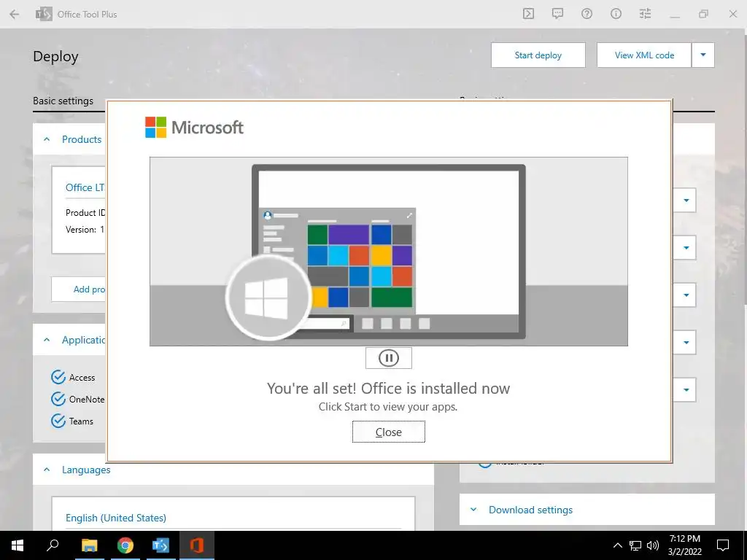Open the third dropdown on right panel
Screen dimensions: 747x560
[686, 295]
